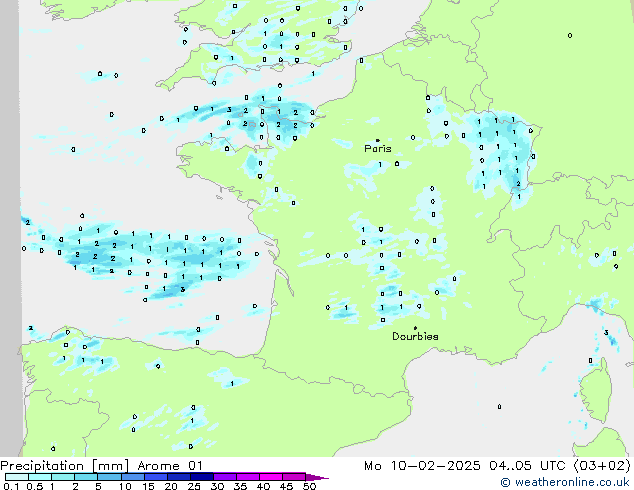Pick the medium blue 10–15 mm legend swatch
Screen dimensions: 634x490
pyautogui.click(x=133, y=477)
